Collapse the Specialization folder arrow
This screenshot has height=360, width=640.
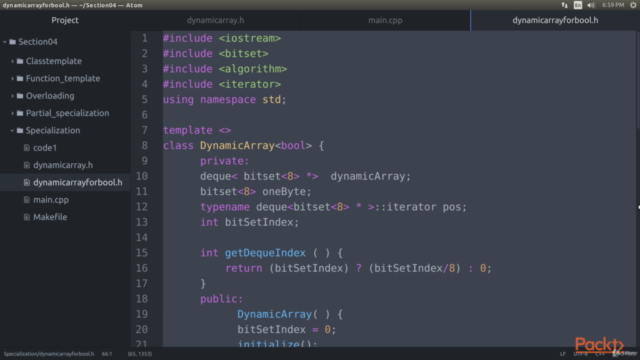(x=12, y=131)
